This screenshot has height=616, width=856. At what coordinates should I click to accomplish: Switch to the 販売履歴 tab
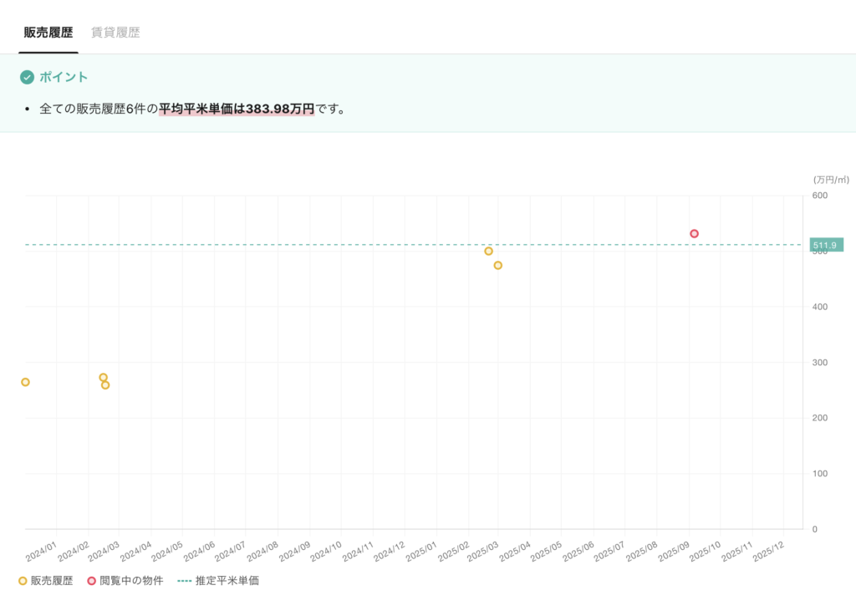coord(48,33)
